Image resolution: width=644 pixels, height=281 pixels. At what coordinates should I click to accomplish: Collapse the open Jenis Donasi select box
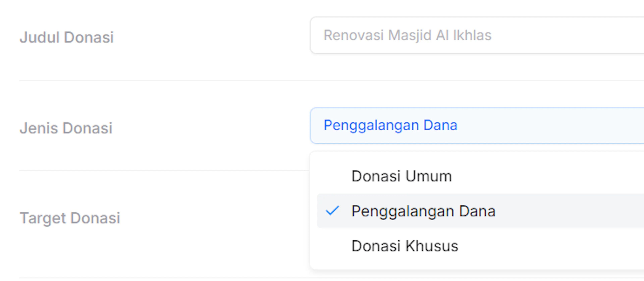[x=477, y=125]
